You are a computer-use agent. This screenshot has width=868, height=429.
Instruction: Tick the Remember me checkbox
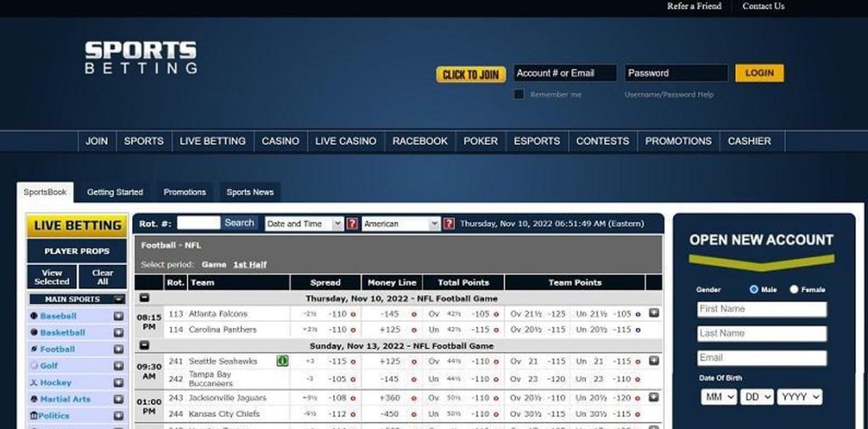(519, 94)
